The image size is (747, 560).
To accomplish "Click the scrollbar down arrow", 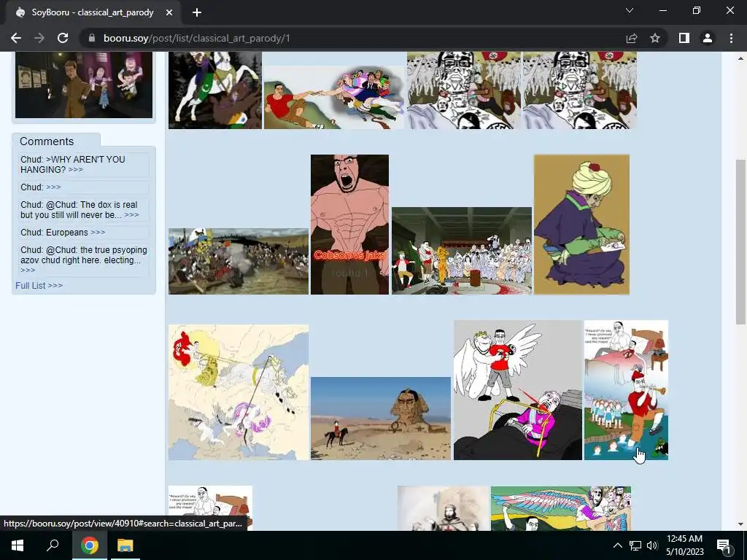I will click(x=741, y=524).
